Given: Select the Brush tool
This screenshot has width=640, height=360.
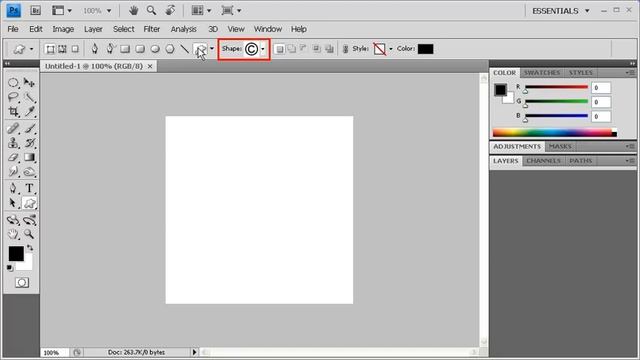Looking at the screenshot, I should 29,128.
